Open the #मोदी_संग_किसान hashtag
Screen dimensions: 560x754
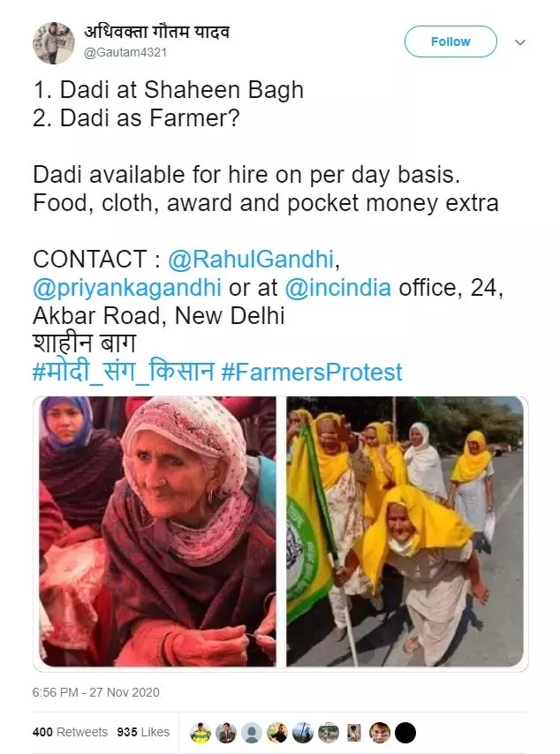click(x=123, y=373)
